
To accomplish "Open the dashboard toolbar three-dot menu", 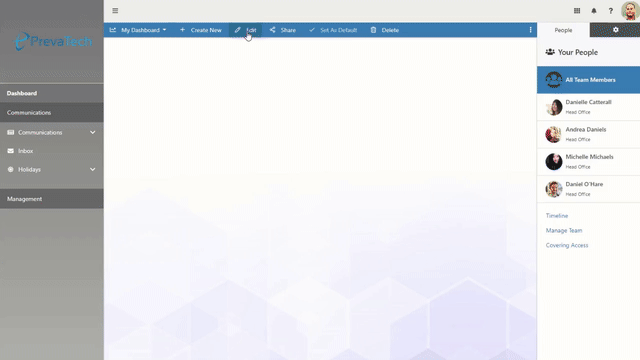I will point(530,30).
